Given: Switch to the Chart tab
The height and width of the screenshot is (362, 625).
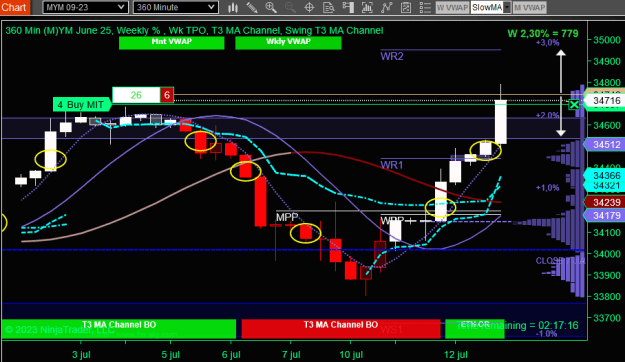Looking at the screenshot, I should pyautogui.click(x=14, y=7).
